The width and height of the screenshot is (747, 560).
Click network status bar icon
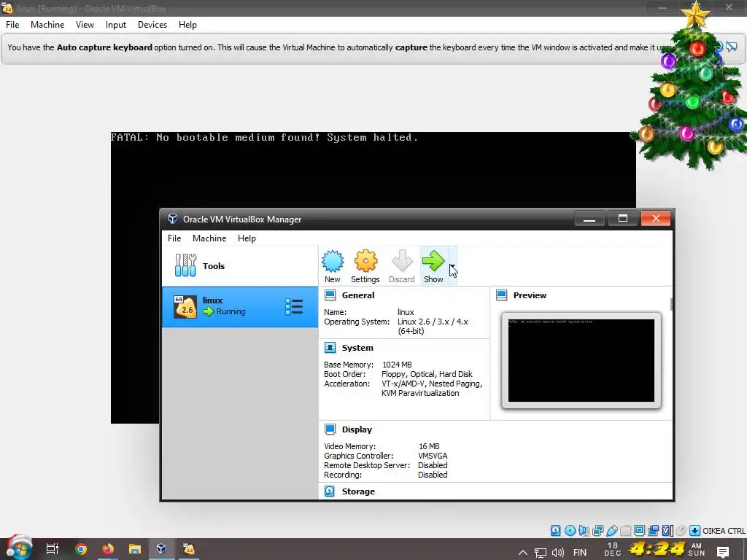pos(598,531)
